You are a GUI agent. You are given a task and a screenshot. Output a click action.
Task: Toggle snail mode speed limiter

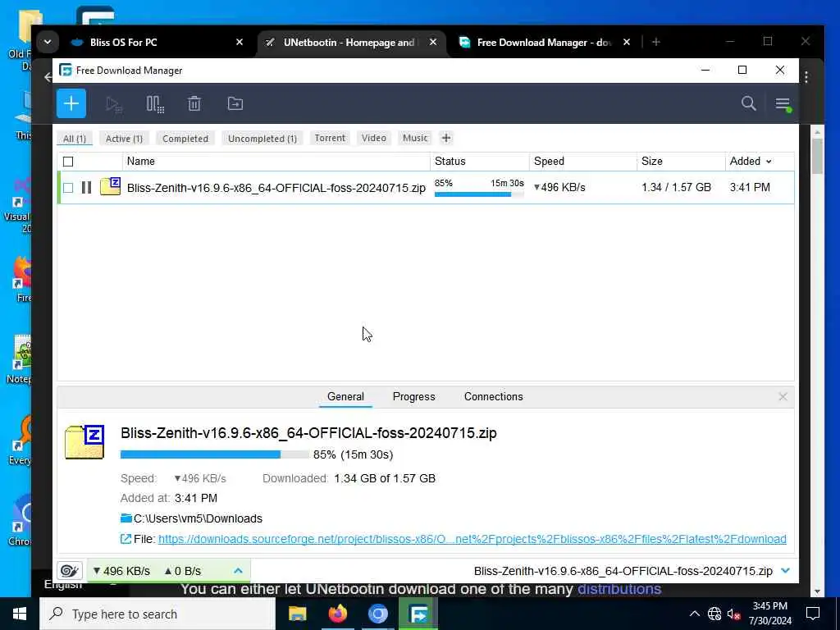[70, 571]
